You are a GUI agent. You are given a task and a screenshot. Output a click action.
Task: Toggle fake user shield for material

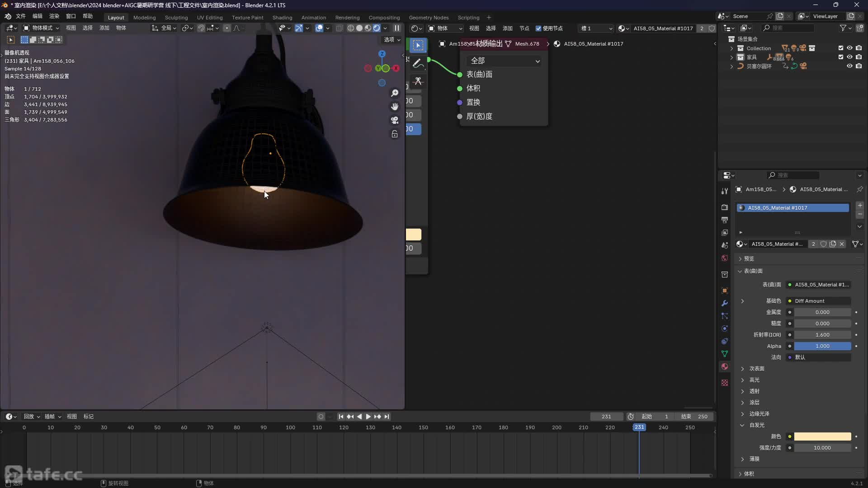click(824, 244)
